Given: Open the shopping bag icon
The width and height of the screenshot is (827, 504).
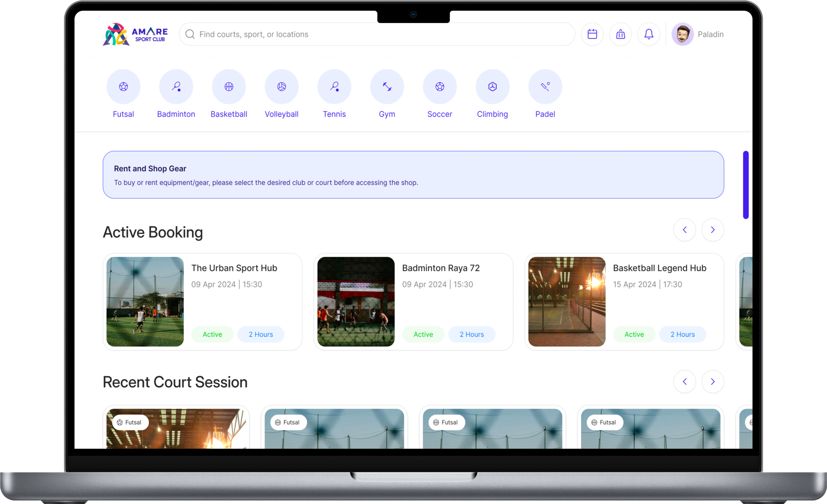Looking at the screenshot, I should click(620, 34).
